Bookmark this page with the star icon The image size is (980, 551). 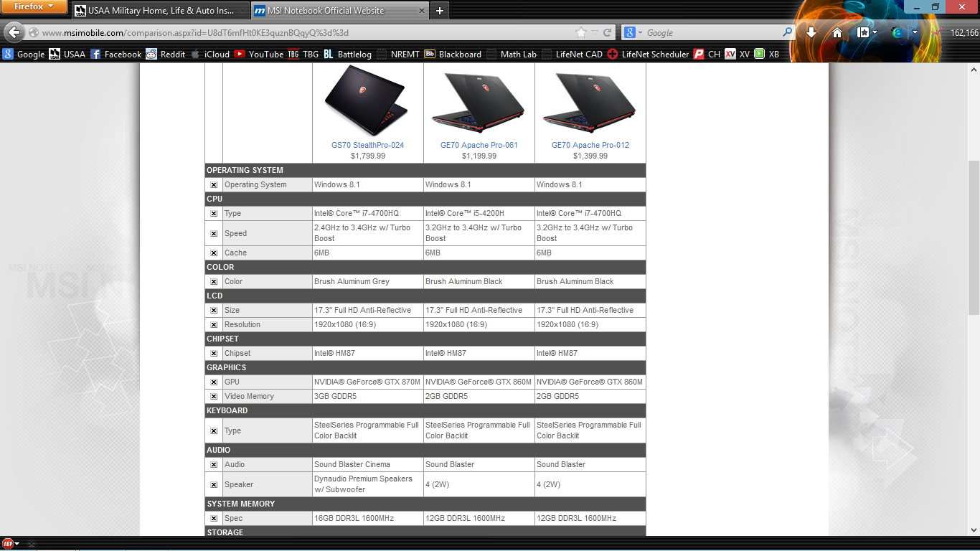(x=581, y=32)
